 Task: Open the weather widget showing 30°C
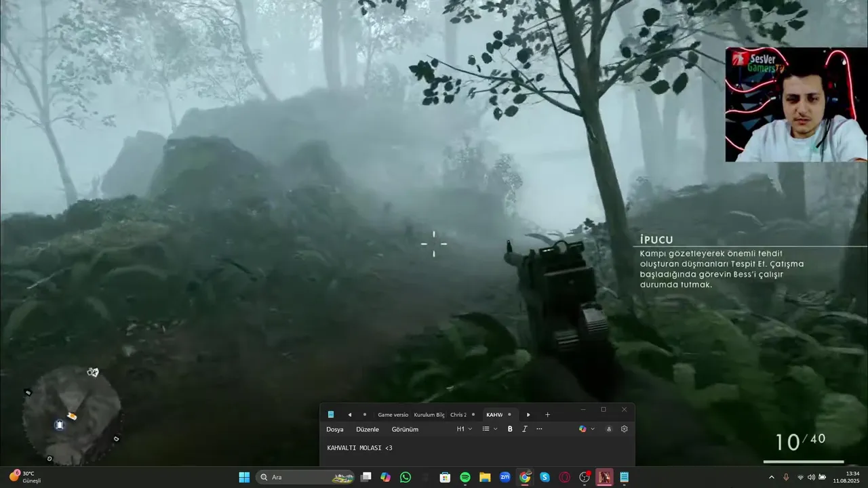[25, 477]
